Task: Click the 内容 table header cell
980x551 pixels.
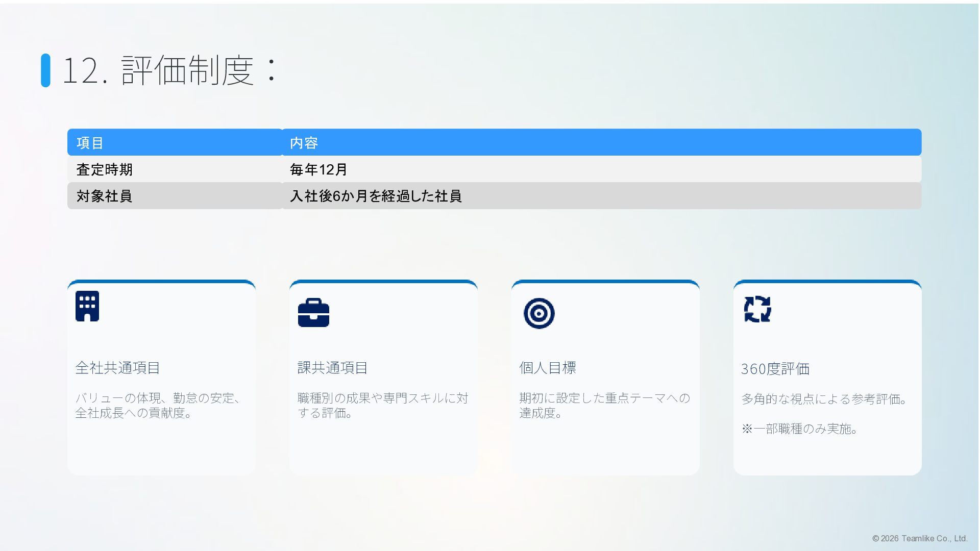Action: tap(601, 143)
